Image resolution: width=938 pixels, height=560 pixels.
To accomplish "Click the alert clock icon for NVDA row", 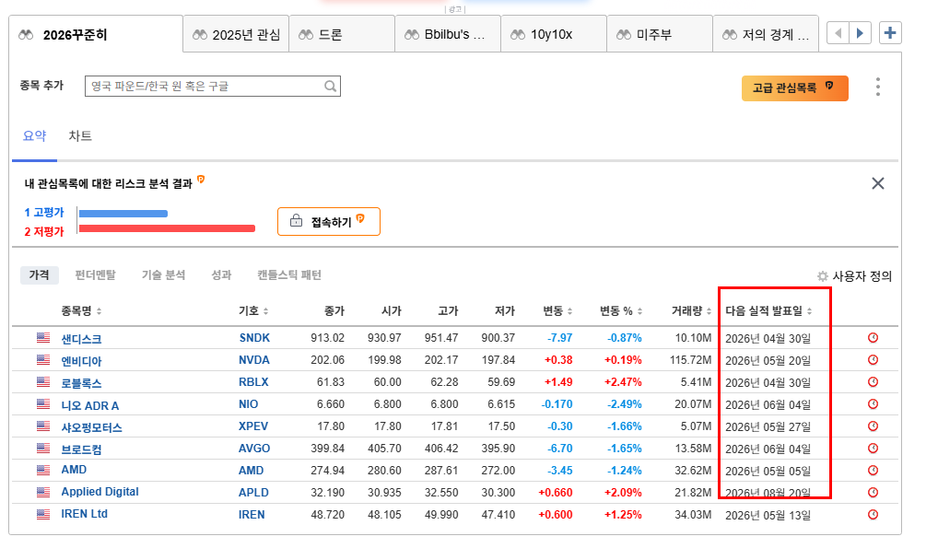I will click(x=873, y=360).
